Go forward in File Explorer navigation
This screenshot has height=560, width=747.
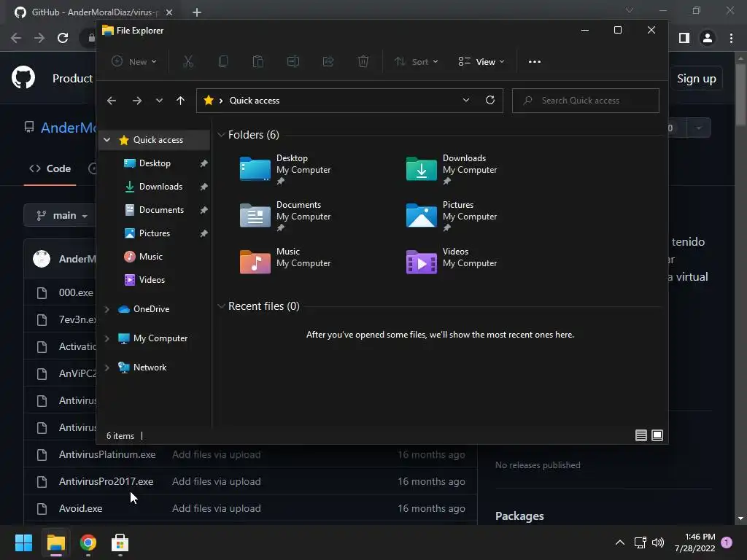click(136, 101)
